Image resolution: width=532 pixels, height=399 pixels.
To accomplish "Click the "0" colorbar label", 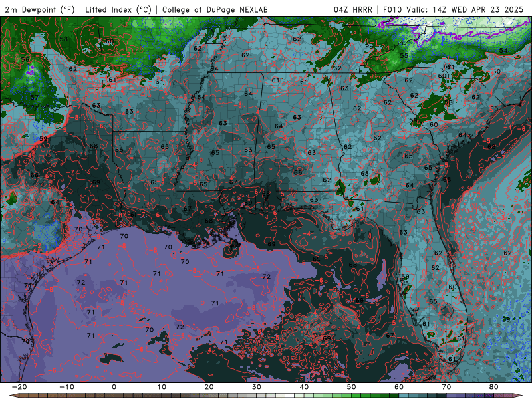I will pyautogui.click(x=114, y=387).
